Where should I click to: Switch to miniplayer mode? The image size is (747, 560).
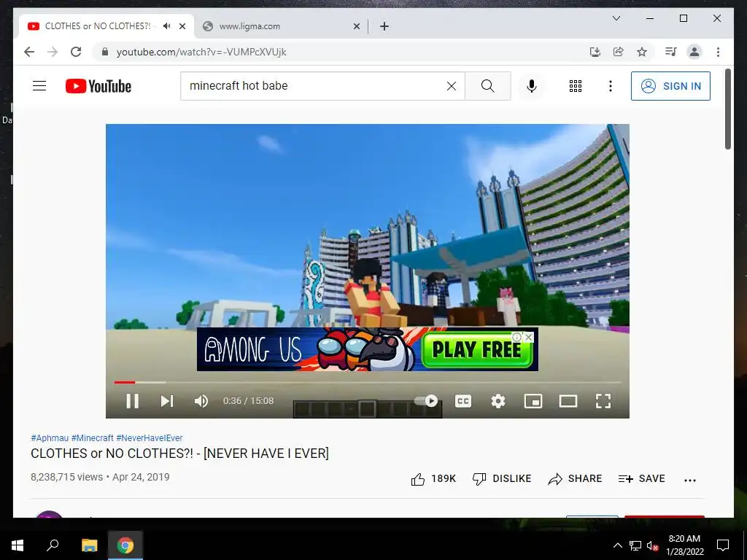pyautogui.click(x=533, y=401)
